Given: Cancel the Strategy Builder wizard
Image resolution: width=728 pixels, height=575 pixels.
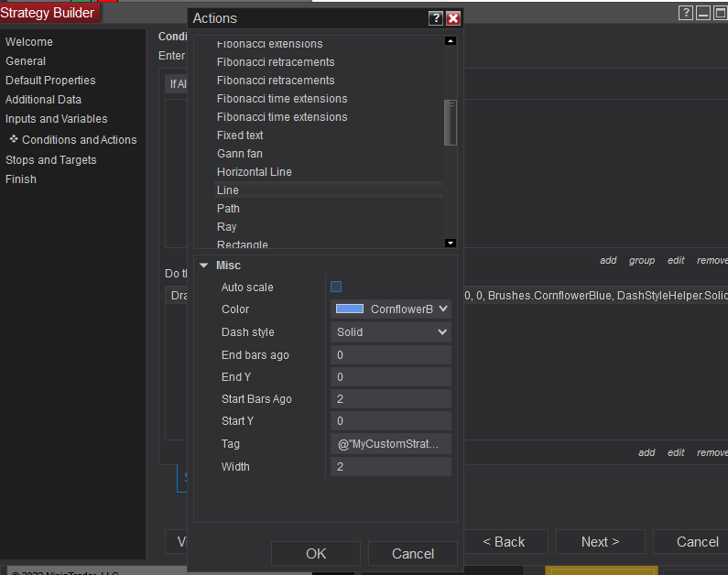Looking at the screenshot, I should click(691, 542).
